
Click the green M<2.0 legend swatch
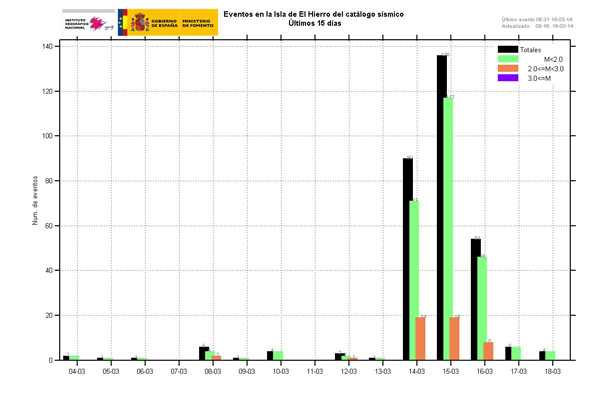[507, 58]
